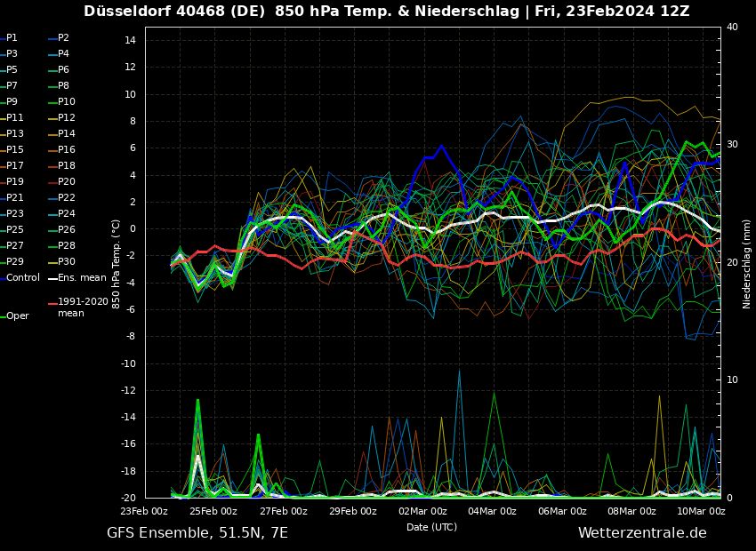The height and width of the screenshot is (551, 756).
Task: Click the P16 legend entry
Action: 66,150
